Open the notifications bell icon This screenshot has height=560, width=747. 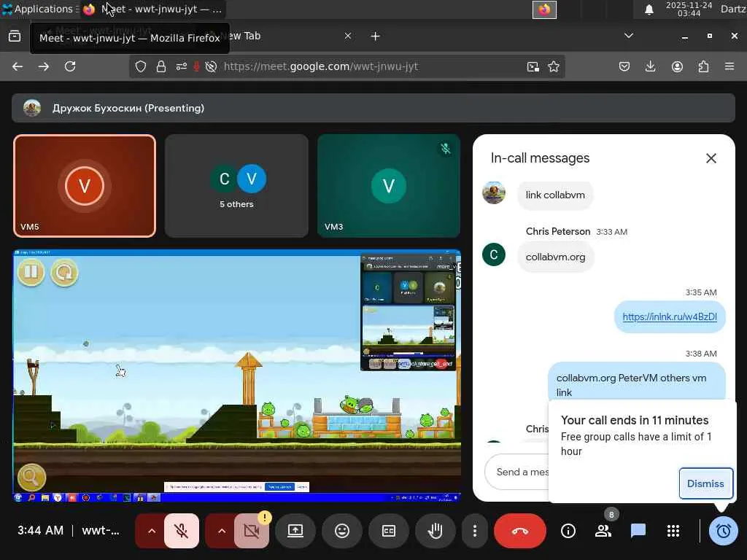pyautogui.click(x=649, y=9)
